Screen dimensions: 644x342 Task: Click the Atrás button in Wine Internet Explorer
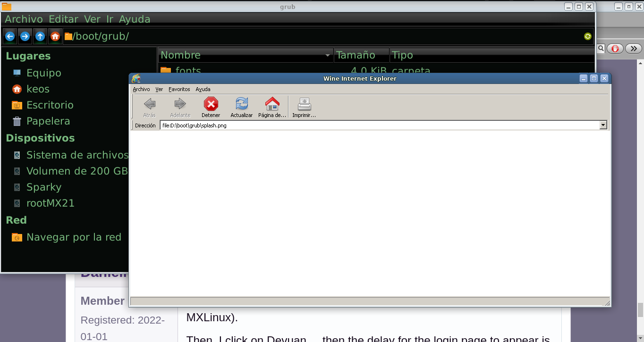pos(149,108)
